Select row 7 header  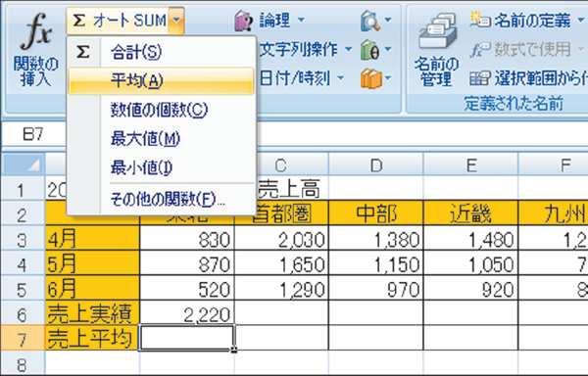point(23,340)
